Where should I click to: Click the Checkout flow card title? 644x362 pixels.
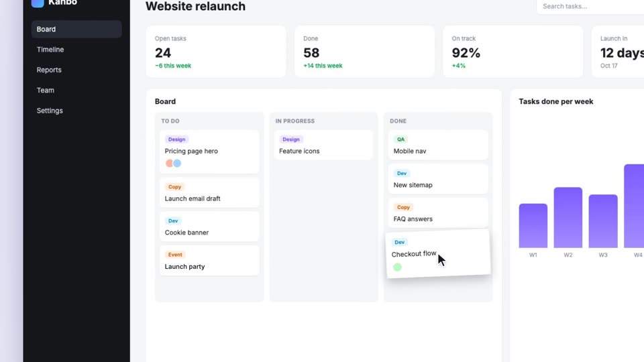414,254
